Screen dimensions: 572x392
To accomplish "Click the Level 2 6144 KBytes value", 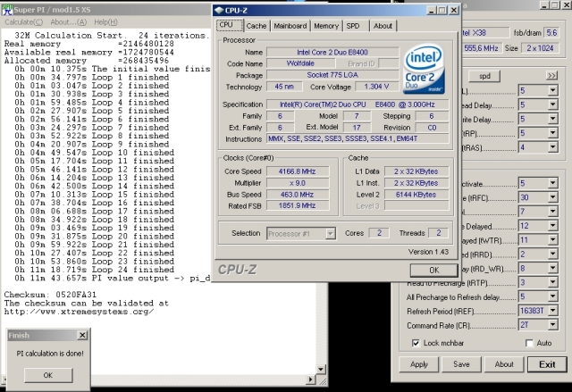I will pyautogui.click(x=416, y=195).
